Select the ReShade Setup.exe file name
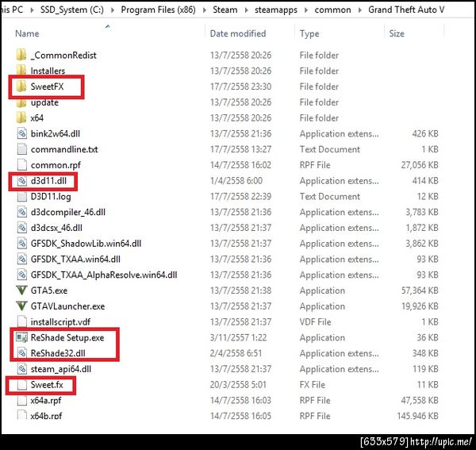The width and height of the screenshot is (476, 450). (x=67, y=337)
